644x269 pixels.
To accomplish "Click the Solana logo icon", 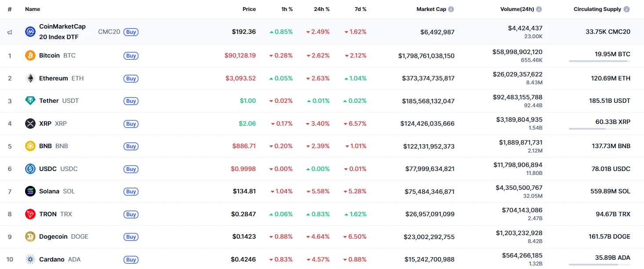I will coord(30,191).
